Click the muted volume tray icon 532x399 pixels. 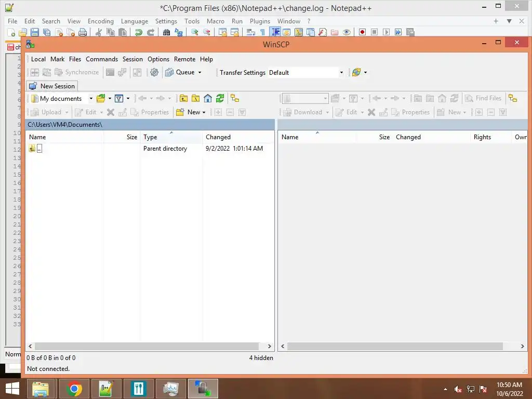point(458,389)
